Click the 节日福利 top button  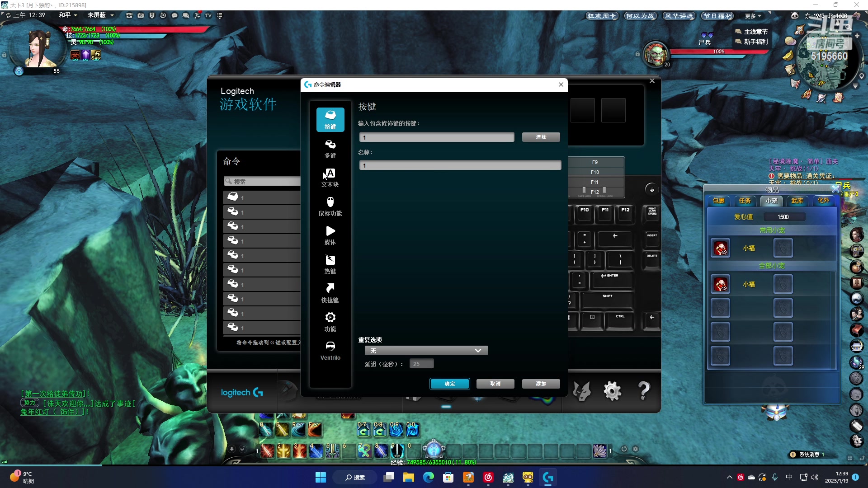coord(717,16)
